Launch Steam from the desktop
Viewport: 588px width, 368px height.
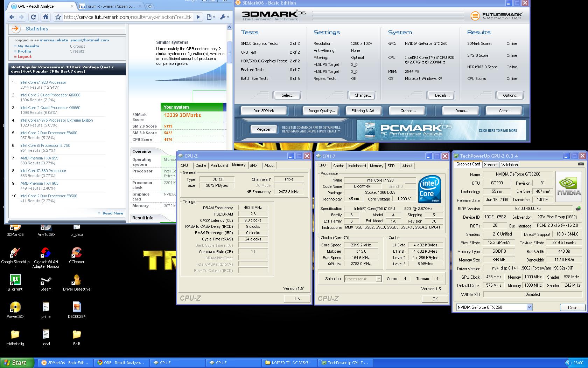click(x=46, y=283)
